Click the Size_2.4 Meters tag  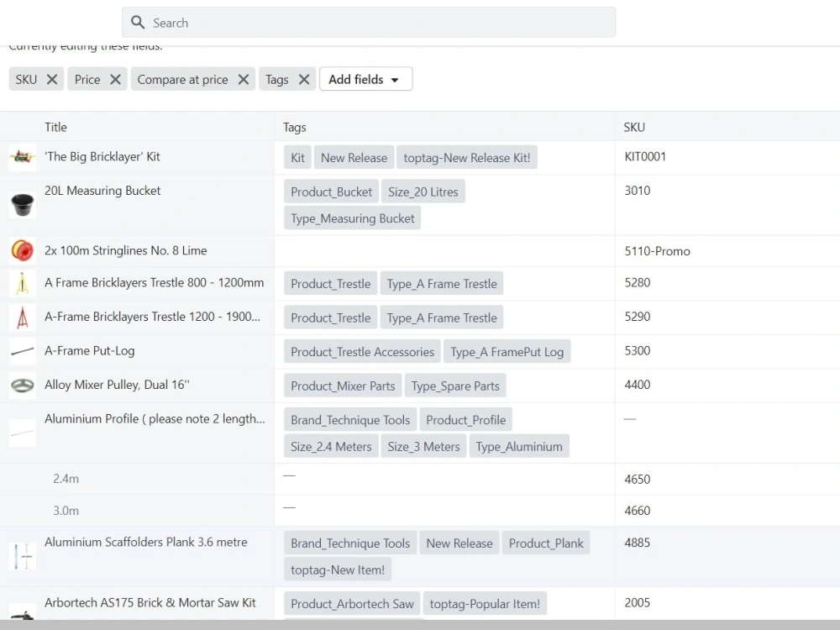331,446
